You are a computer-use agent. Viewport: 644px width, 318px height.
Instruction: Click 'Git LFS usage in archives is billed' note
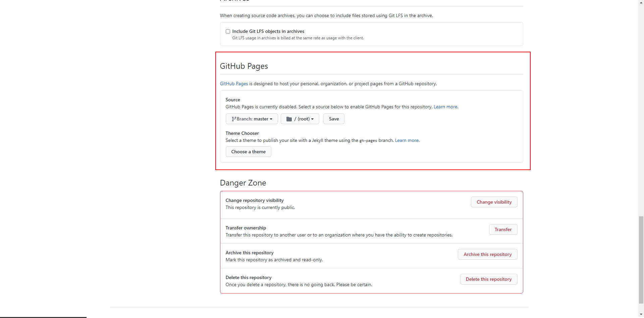coord(298,38)
